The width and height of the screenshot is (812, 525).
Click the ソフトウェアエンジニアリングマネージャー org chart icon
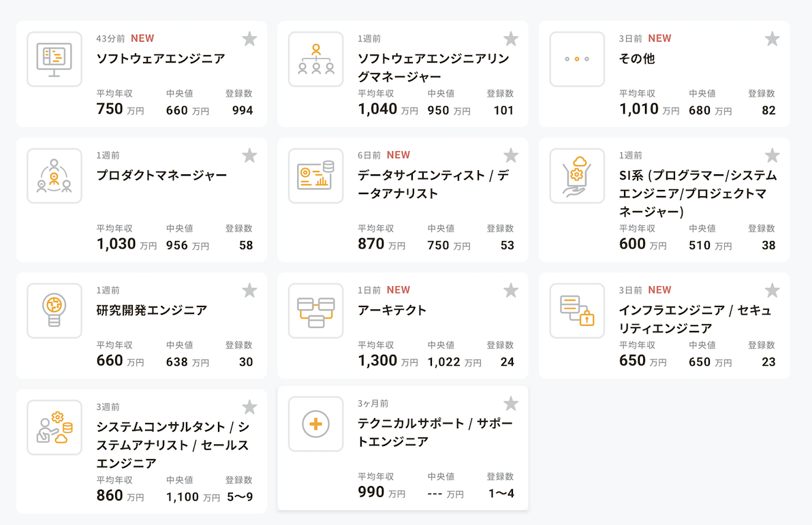[x=315, y=59]
